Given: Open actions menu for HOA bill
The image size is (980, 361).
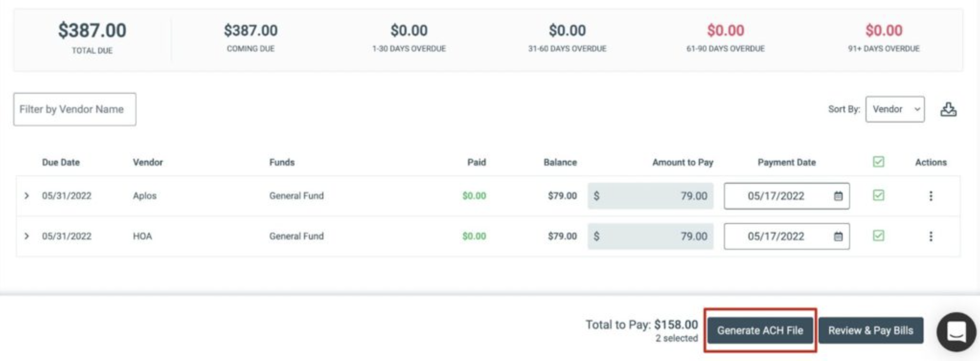Looking at the screenshot, I should click(931, 236).
